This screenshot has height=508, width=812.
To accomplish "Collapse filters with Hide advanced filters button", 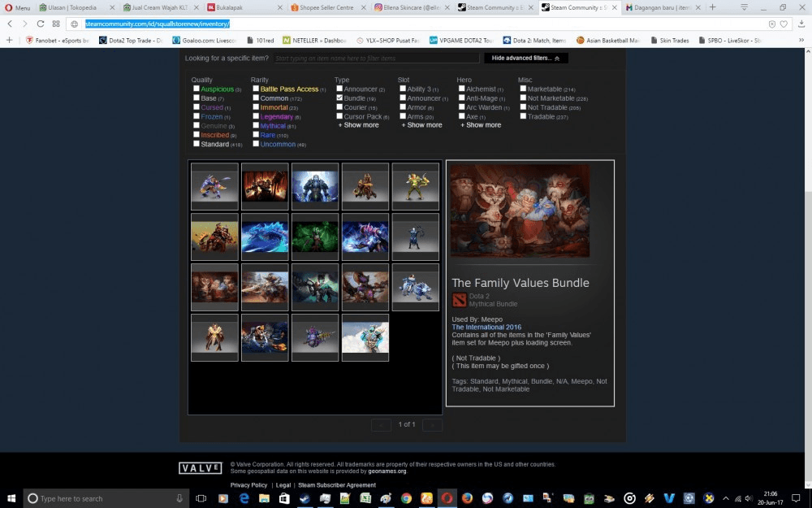I will [x=525, y=58].
